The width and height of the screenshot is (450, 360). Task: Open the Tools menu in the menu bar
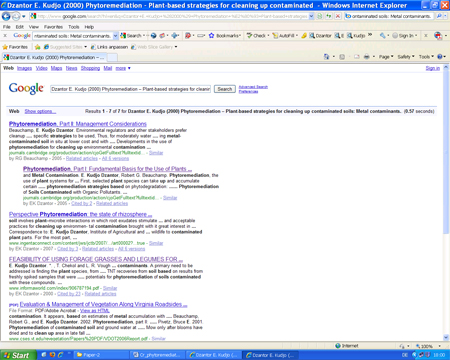click(x=74, y=27)
